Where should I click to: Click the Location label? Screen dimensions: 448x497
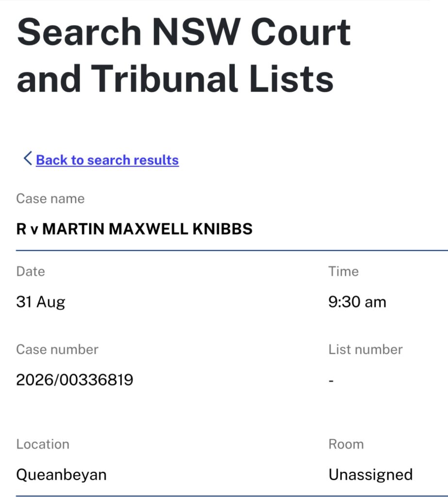coord(43,444)
